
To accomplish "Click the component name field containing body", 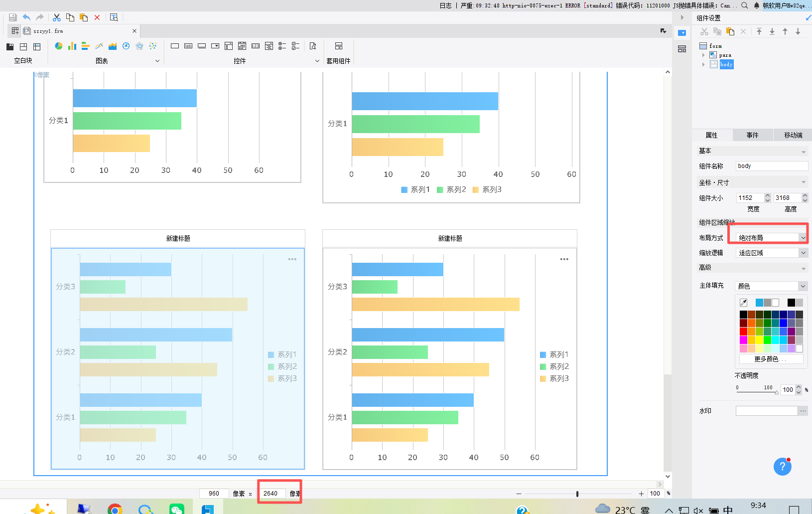I will [772, 166].
